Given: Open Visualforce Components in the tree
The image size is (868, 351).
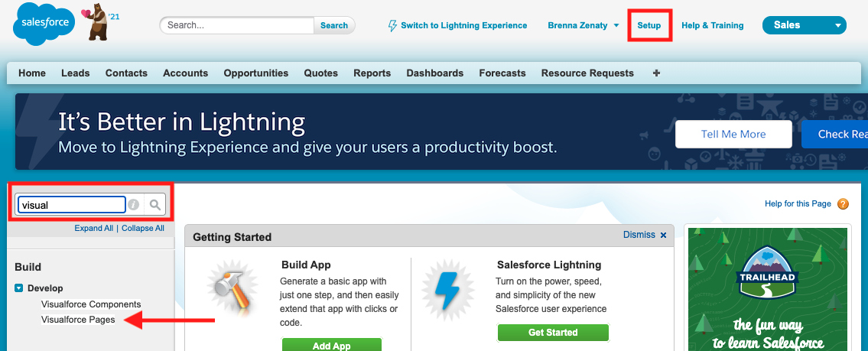Looking at the screenshot, I should pyautogui.click(x=91, y=304).
